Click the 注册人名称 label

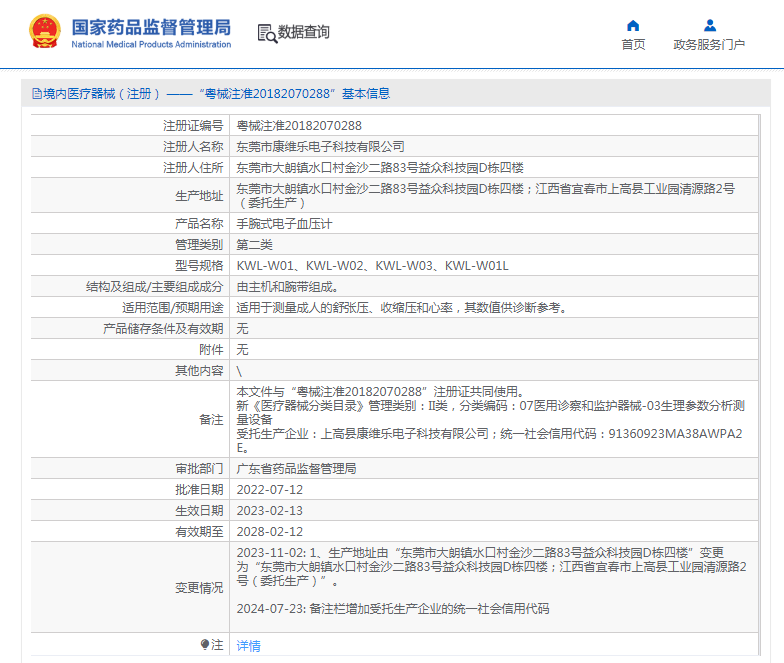click(x=193, y=146)
